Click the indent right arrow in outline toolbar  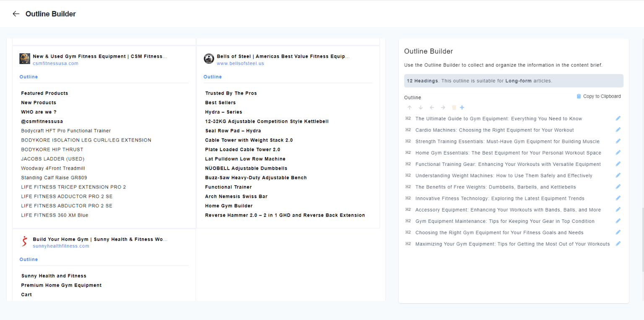tap(443, 108)
